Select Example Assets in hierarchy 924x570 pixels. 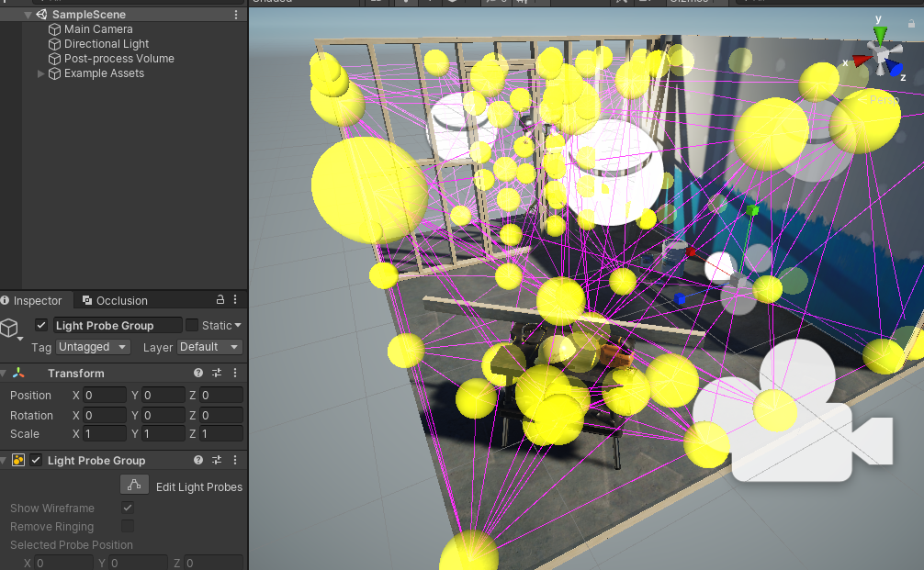104,73
